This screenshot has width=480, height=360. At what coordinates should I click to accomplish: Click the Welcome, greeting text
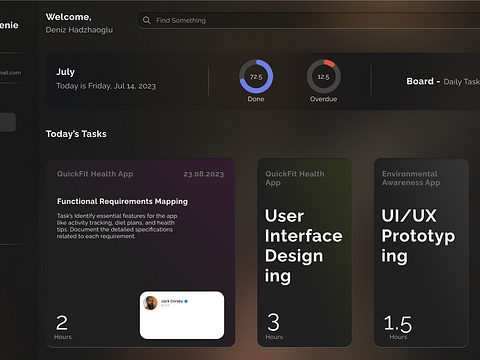68,17
